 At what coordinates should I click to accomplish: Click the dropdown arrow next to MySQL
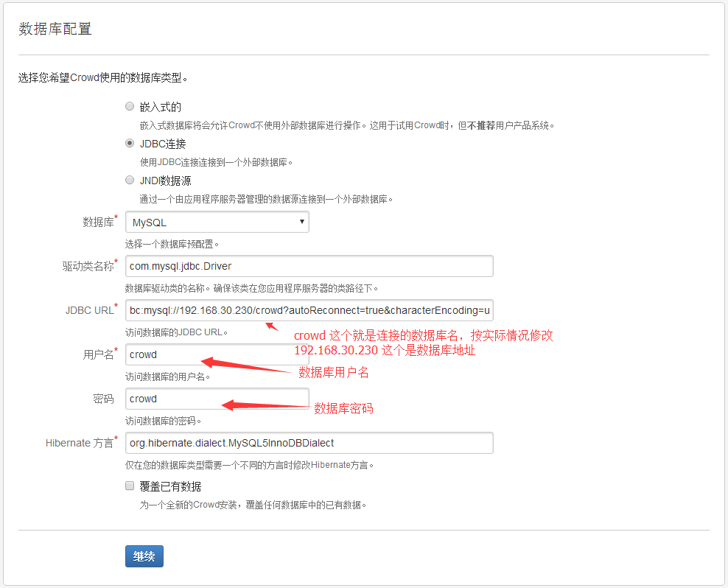tap(302, 222)
